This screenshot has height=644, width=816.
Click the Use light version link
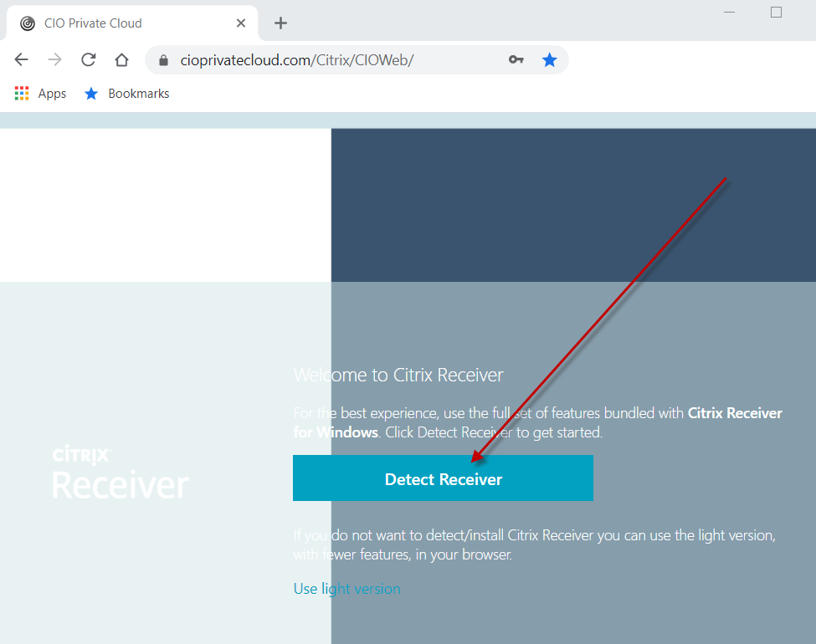click(347, 589)
